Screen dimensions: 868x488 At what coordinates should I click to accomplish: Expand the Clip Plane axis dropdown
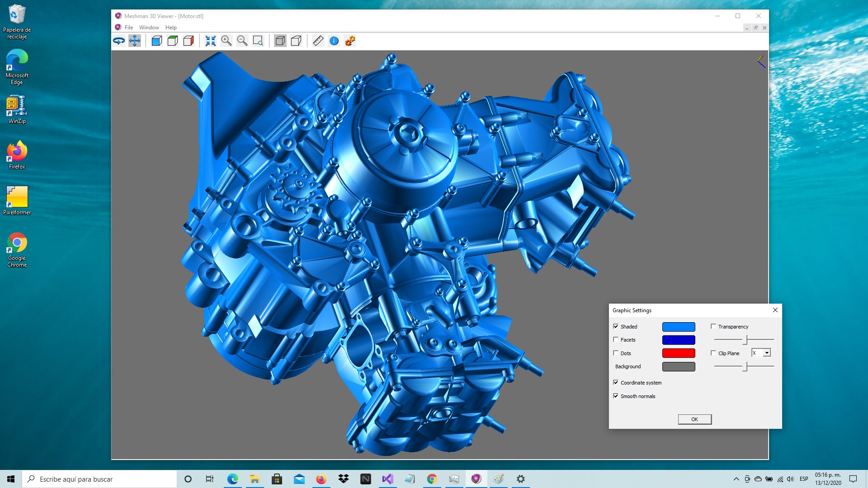(x=767, y=353)
